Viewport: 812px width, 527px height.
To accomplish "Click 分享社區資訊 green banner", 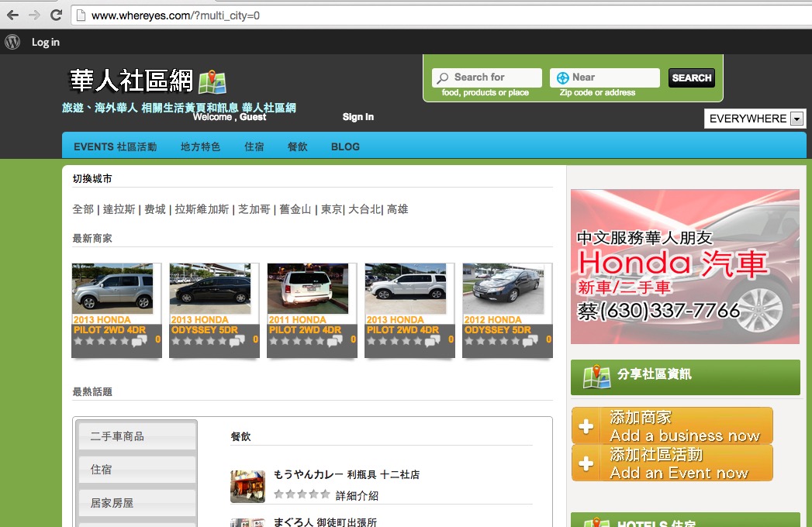I will 685,377.
